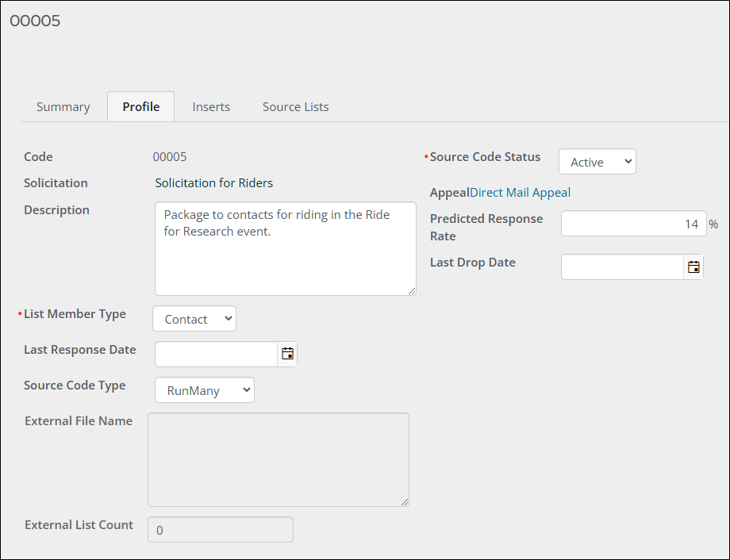Click the External List Count label

point(79,525)
